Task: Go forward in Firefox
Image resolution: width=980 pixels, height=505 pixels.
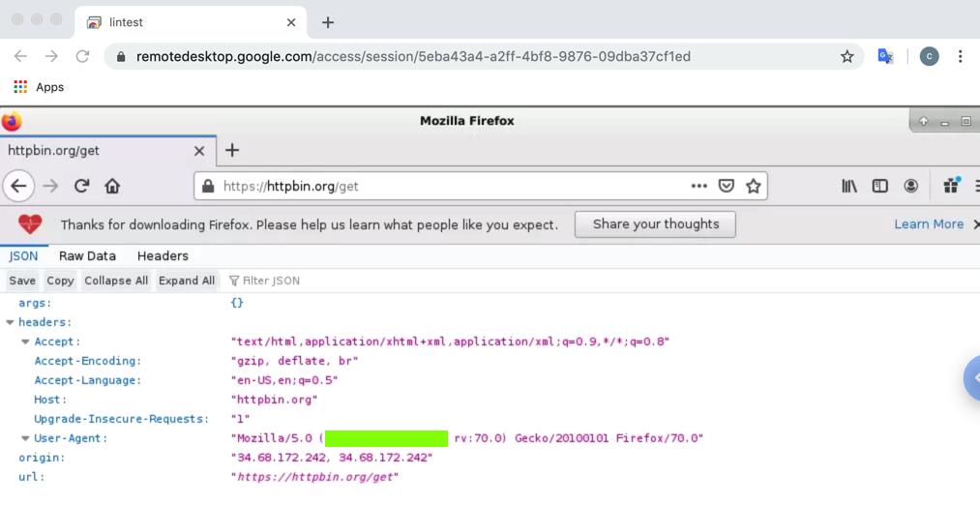Action: coord(50,186)
